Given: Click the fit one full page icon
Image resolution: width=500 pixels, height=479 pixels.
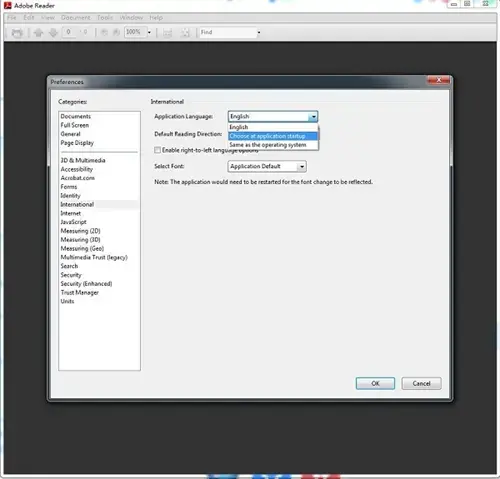Looking at the screenshot, I should click(185, 33).
